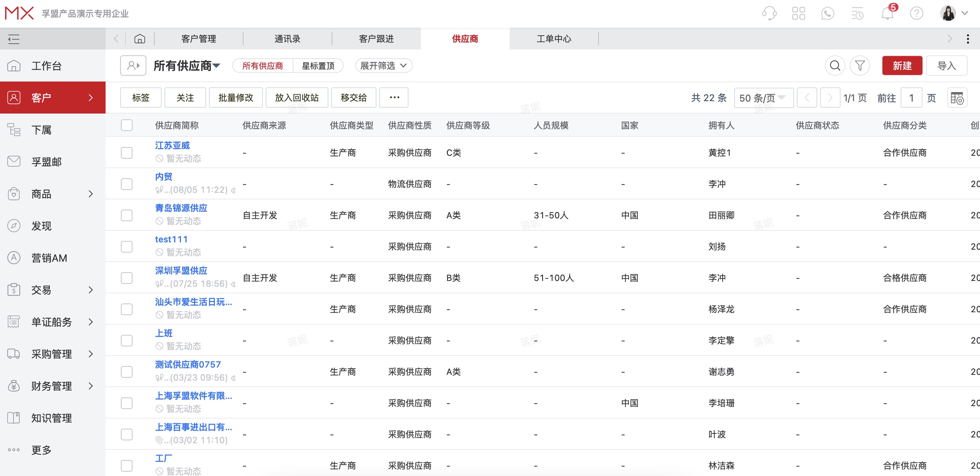This screenshot has height=476, width=980.
Task: Click the 新建 button to create supplier
Action: click(902, 66)
